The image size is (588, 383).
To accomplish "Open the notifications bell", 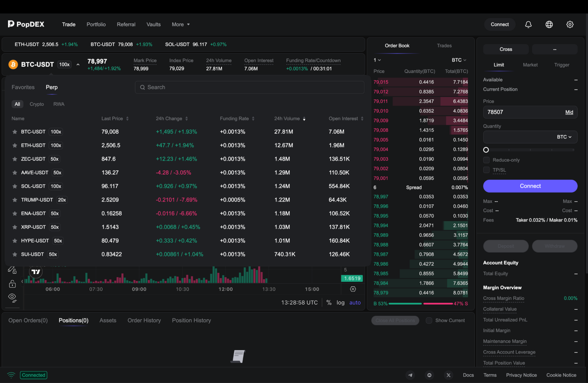I will tap(528, 24).
